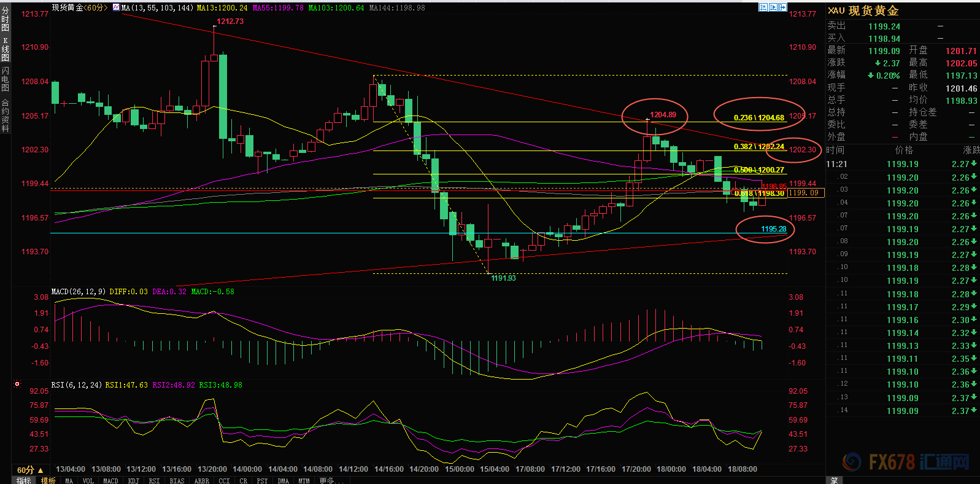980x484 pixels.
Task: Click the 0.236 \ 1204.68 Fibonacci label
Action: point(759,118)
